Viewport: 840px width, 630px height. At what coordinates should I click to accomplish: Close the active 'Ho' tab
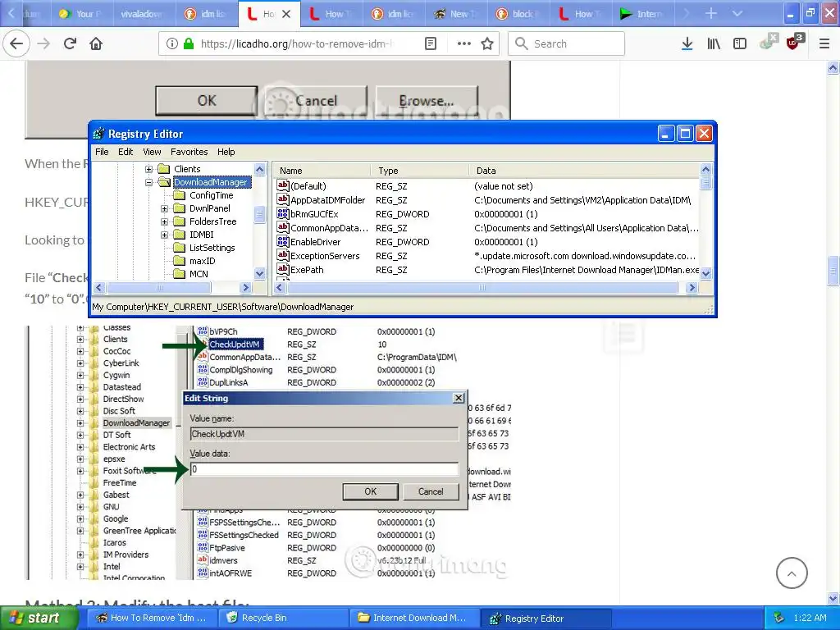(x=286, y=14)
